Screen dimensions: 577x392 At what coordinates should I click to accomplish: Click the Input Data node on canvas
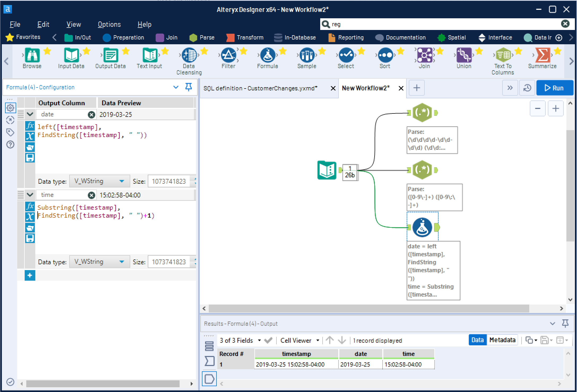point(327,170)
